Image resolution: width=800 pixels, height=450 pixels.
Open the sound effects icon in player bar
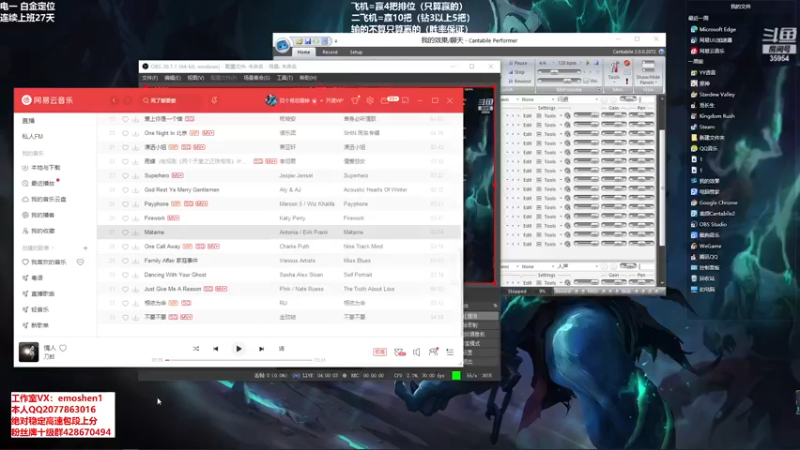point(399,352)
